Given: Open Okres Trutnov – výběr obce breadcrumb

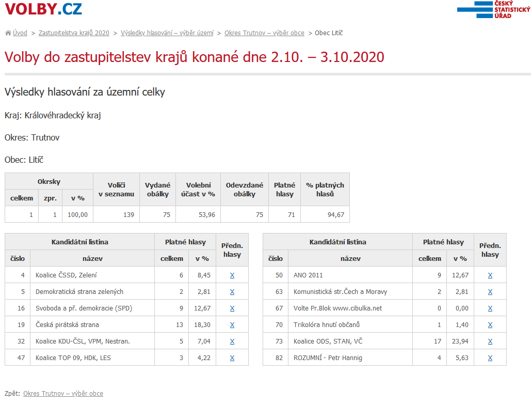Looking at the screenshot, I should tap(264, 33).
